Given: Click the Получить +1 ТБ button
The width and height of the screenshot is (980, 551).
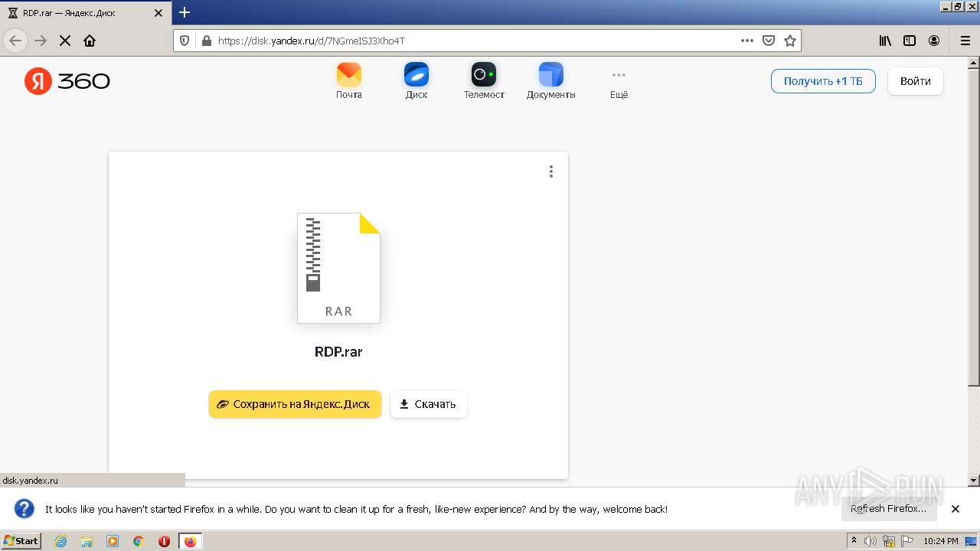Looking at the screenshot, I should coord(823,81).
